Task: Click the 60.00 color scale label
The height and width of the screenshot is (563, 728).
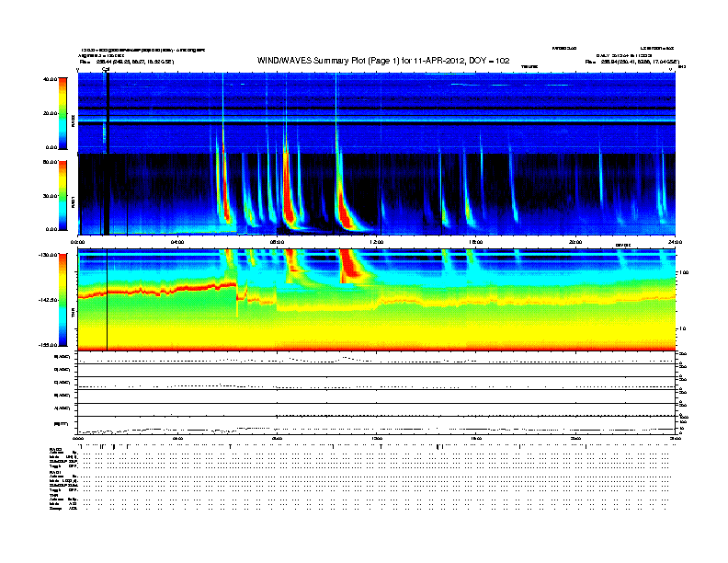Action: (50, 162)
